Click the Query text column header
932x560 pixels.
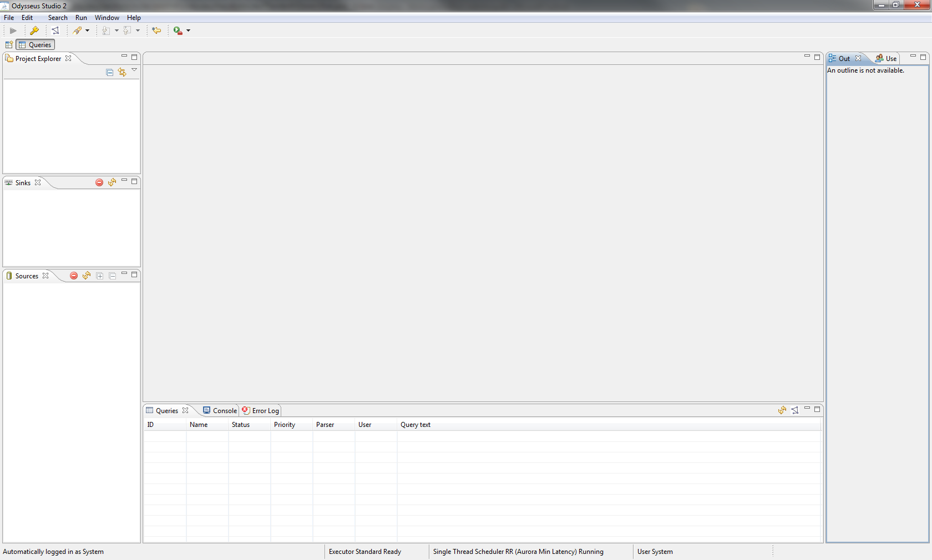pos(416,425)
